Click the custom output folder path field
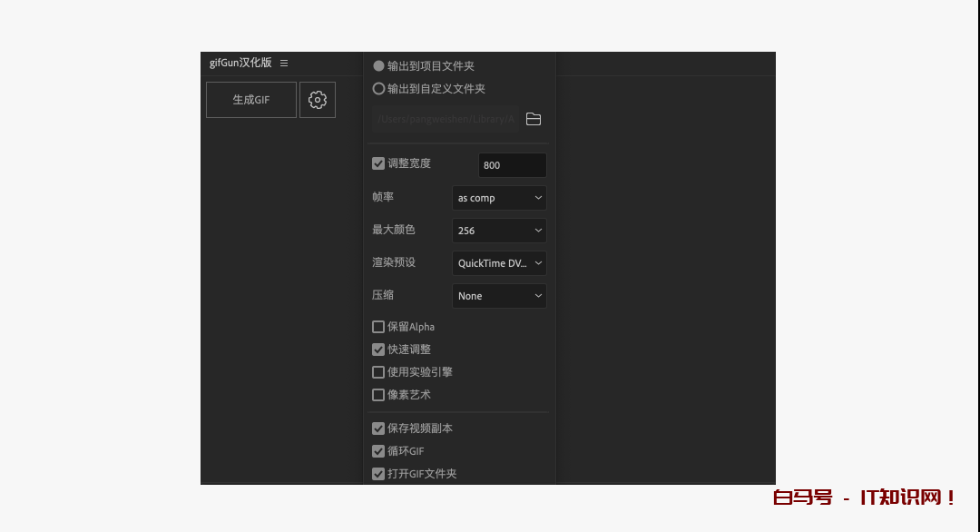This screenshot has height=532, width=980. click(x=444, y=118)
